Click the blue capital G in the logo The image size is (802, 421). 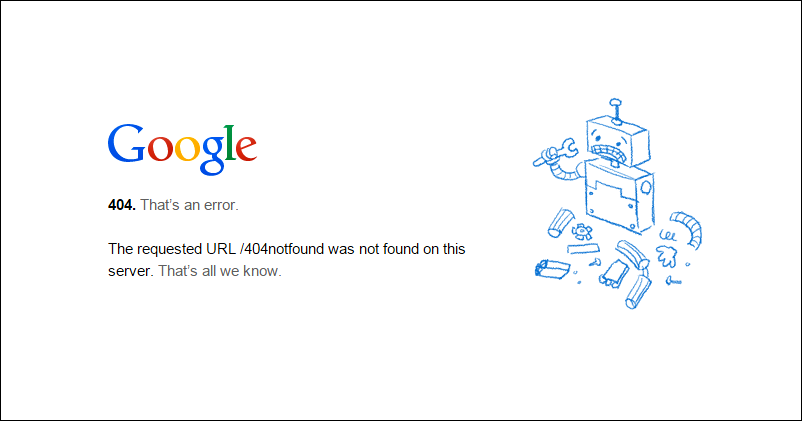click(126, 143)
